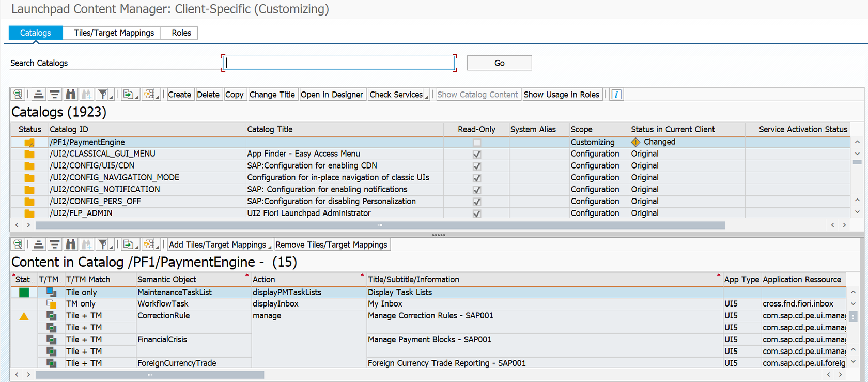Select cross.fnd.fiori.inbox application resource cell
The height and width of the screenshot is (382, 868).
[803, 304]
